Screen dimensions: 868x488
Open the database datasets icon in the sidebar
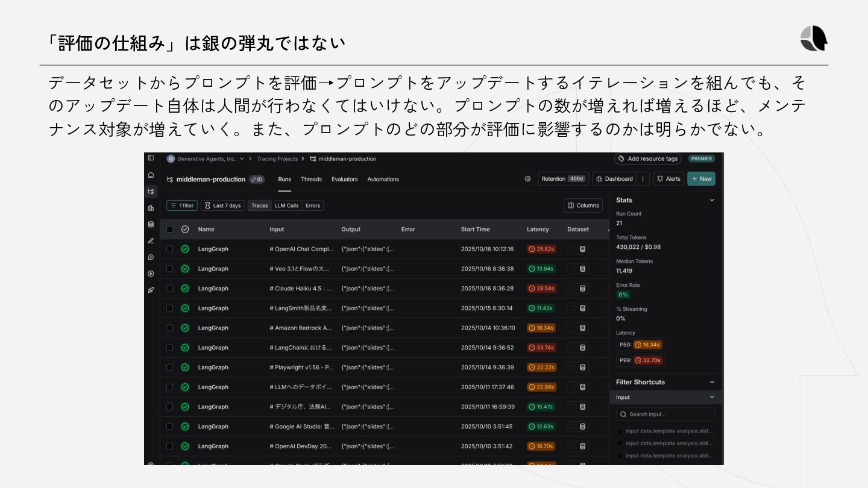click(151, 224)
